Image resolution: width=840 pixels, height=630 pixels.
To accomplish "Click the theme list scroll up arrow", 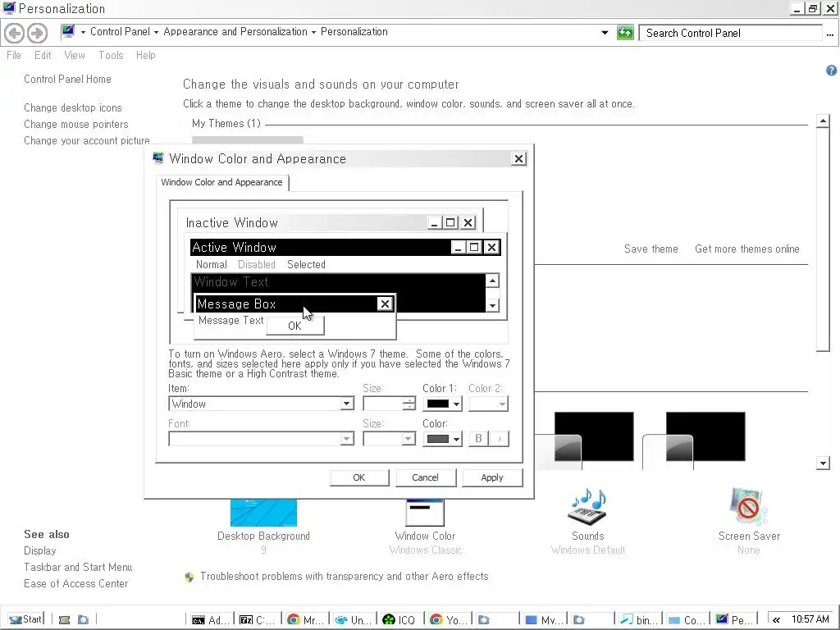I will coord(823,121).
